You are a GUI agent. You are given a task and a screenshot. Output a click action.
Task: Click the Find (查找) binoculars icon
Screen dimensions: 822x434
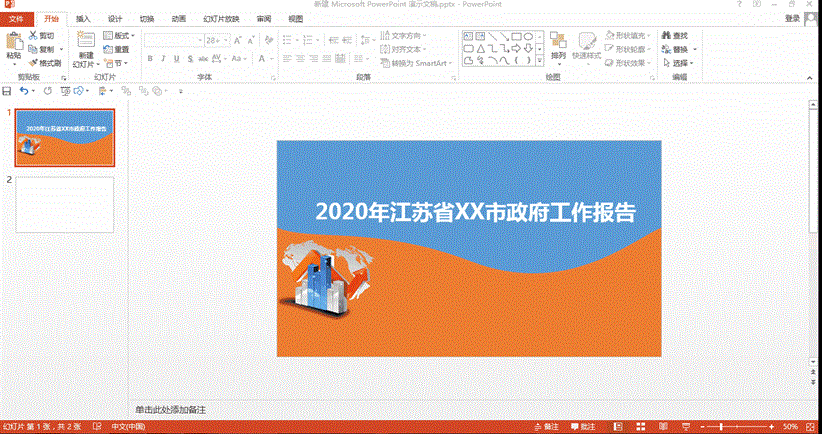[x=665, y=35]
